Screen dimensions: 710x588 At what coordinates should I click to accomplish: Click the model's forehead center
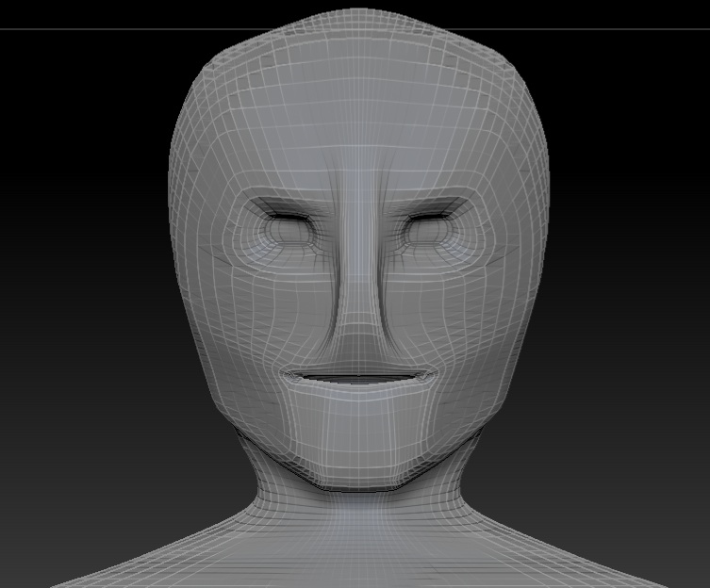click(x=358, y=113)
